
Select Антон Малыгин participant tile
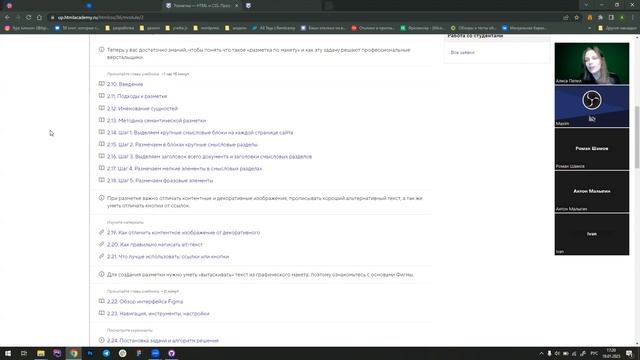[x=592, y=191]
